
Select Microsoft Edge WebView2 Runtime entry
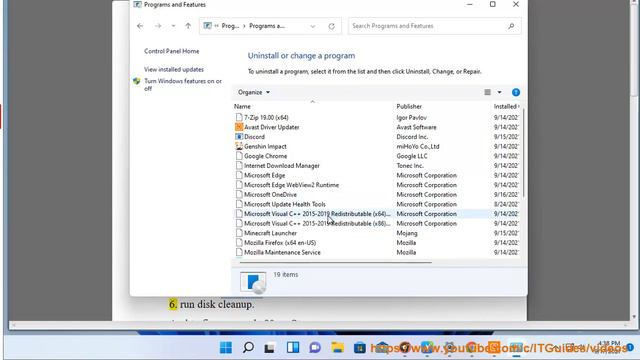pos(291,185)
